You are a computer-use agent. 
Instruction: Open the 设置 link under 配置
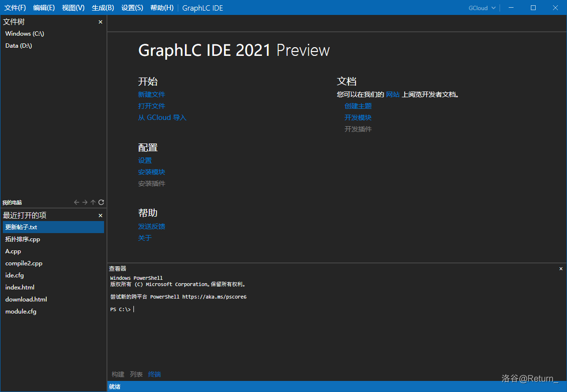(x=145, y=160)
